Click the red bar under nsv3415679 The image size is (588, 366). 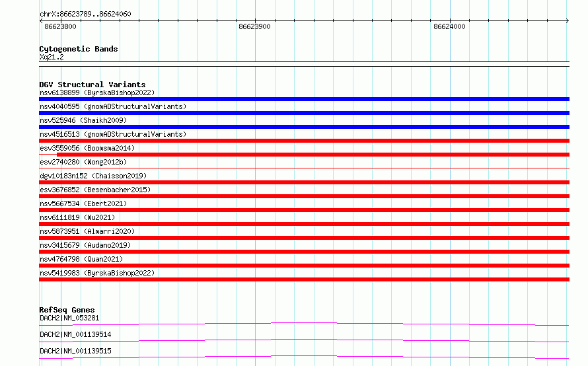coord(304,252)
